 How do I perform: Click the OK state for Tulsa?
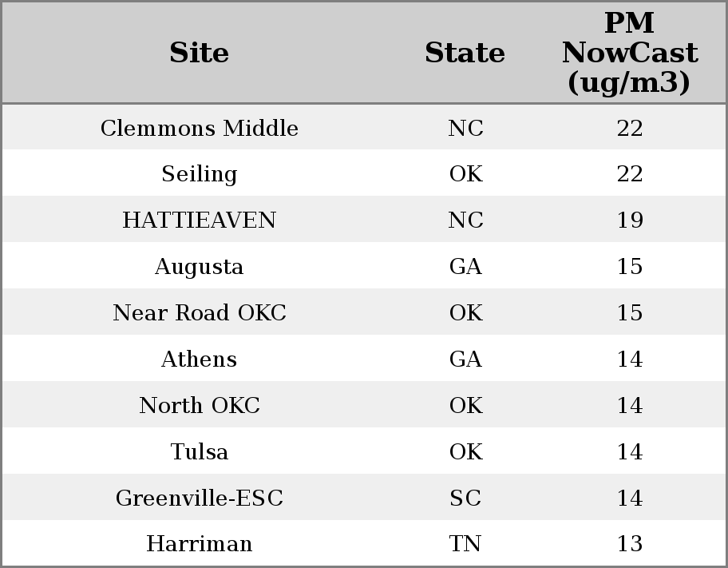point(465,452)
